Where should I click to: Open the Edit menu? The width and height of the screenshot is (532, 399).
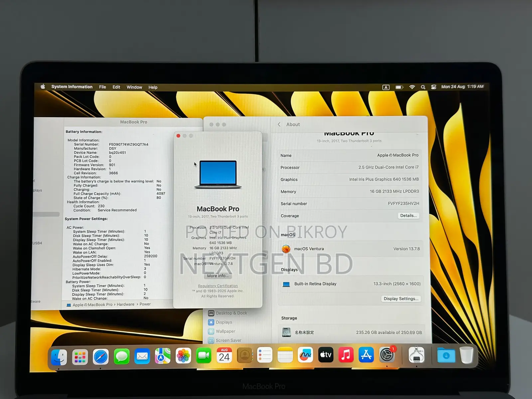[116, 87]
